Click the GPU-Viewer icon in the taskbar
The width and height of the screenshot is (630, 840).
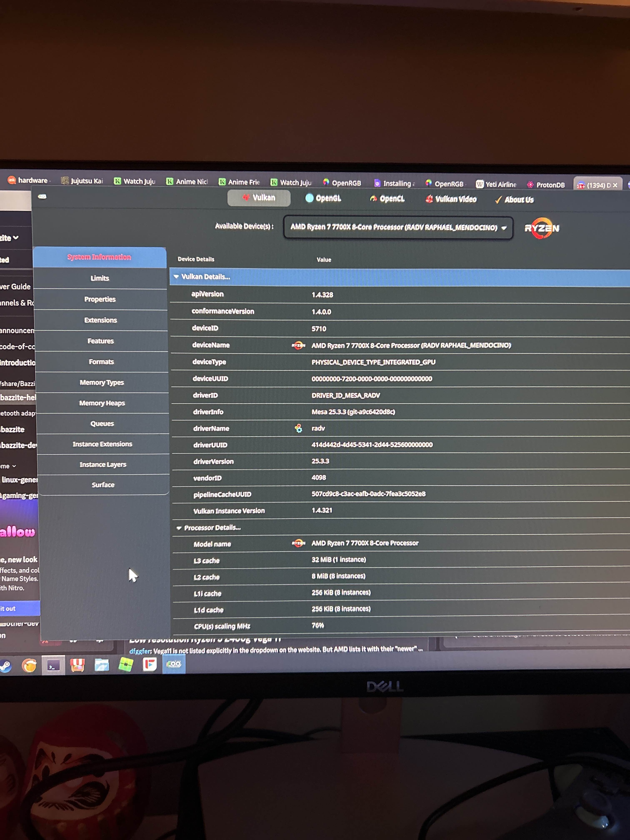(174, 664)
